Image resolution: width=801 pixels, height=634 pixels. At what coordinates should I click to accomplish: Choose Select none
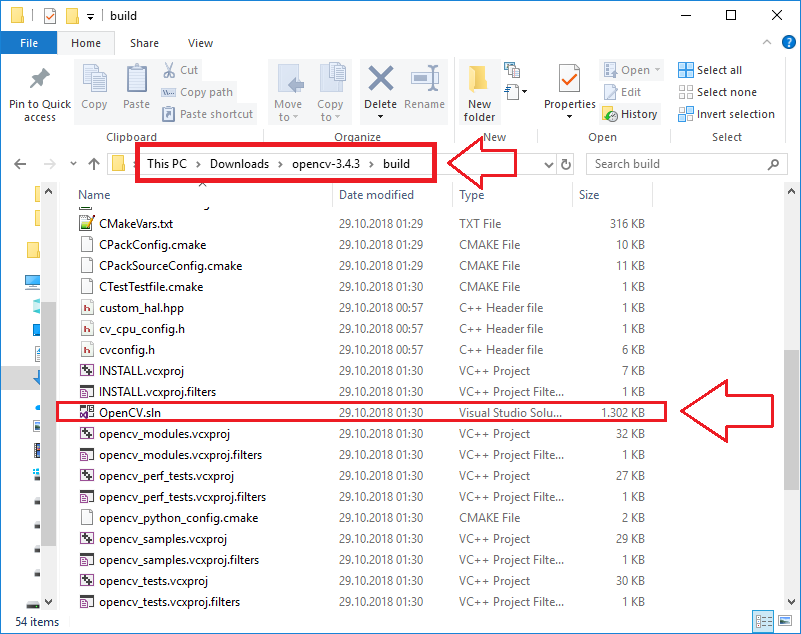coord(717,92)
